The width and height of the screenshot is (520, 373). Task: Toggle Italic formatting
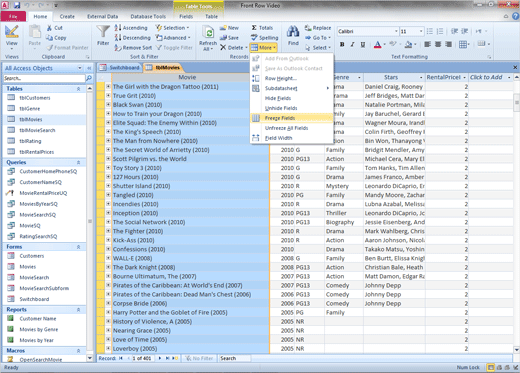(x=352, y=44)
